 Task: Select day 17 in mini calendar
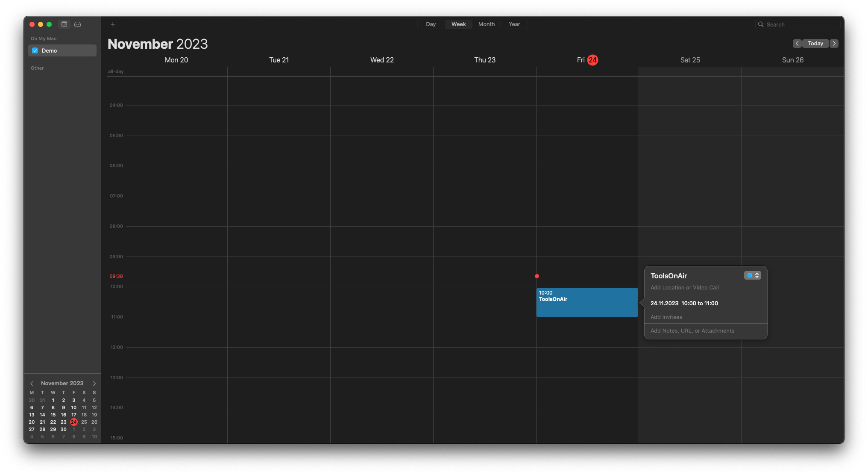tap(74, 415)
